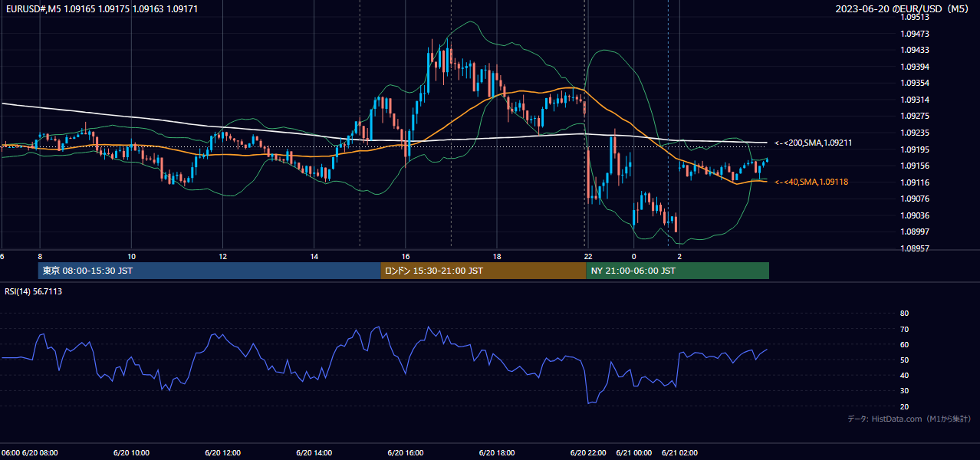980x460 pixels.
Task: Click the price axis value 1.09354
Action: [x=916, y=83]
